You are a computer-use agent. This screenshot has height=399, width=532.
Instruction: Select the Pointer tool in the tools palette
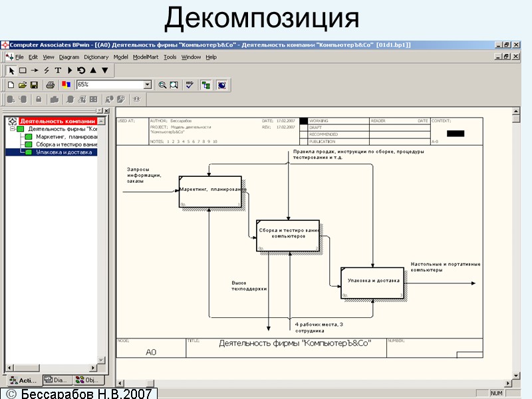pos(11,70)
